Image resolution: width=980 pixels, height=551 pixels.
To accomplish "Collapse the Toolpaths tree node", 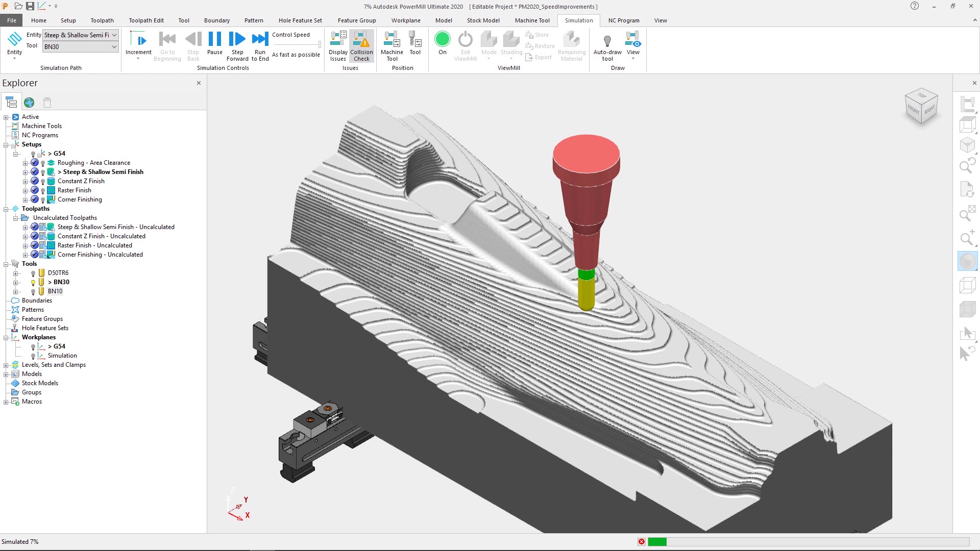I will point(6,209).
